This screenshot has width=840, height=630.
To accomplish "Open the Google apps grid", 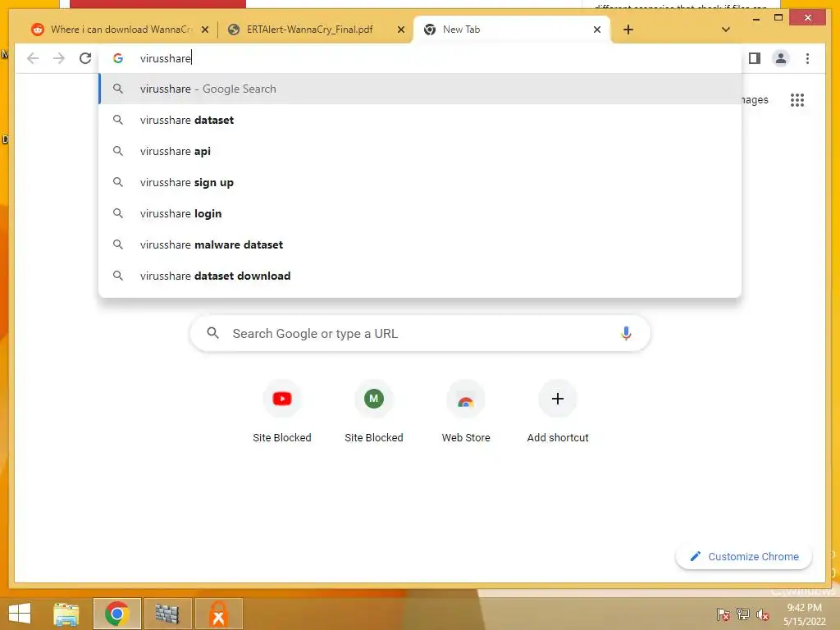I will click(797, 99).
